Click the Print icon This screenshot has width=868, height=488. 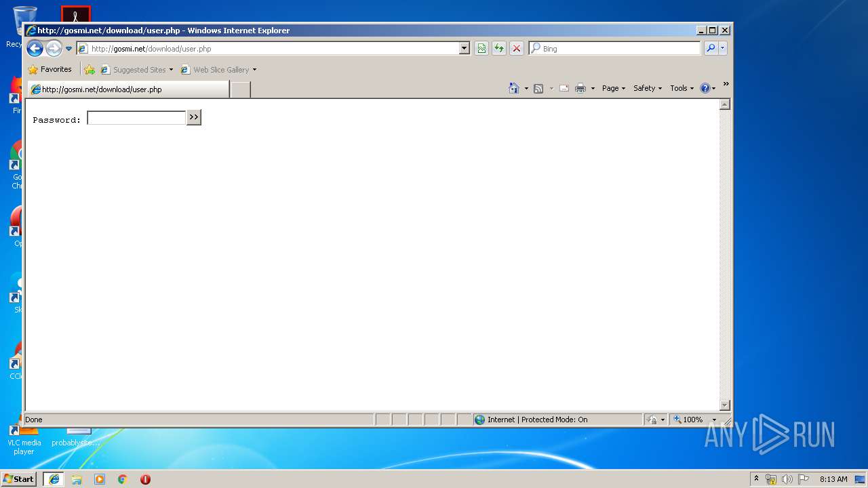pos(580,88)
